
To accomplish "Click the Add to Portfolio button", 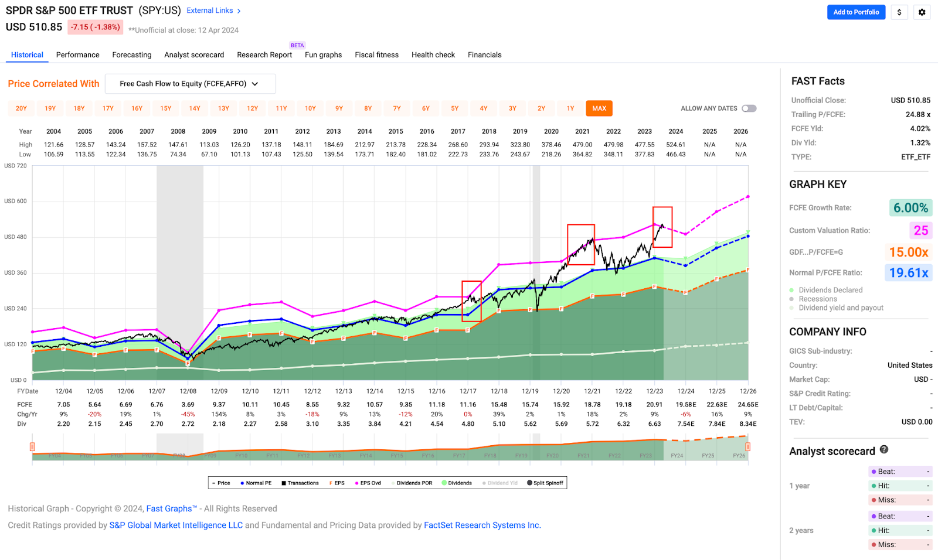I will [x=856, y=12].
